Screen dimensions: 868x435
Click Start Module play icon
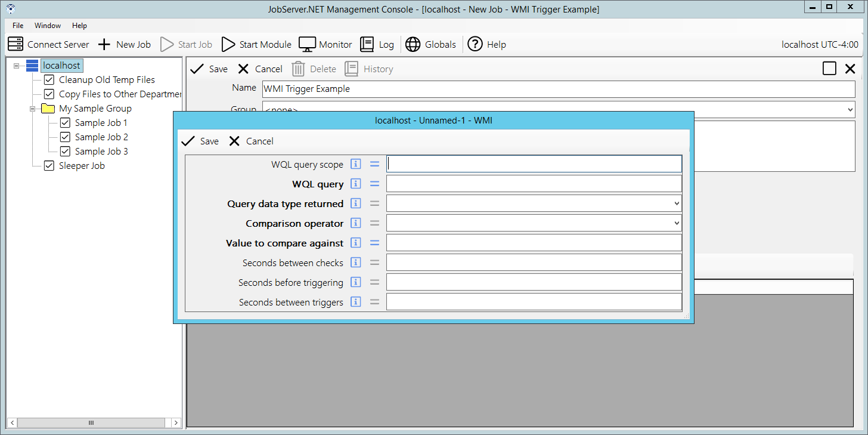pyautogui.click(x=228, y=44)
